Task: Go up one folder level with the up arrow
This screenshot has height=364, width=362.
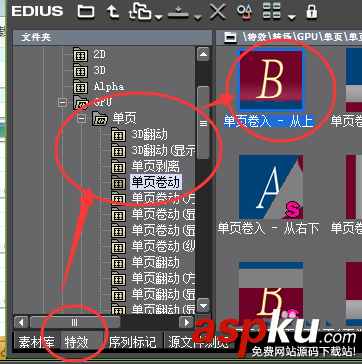Action: click(x=113, y=11)
